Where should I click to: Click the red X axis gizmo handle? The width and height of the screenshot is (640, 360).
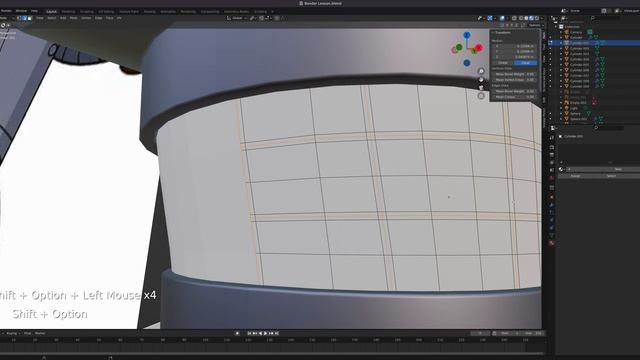pos(478,48)
